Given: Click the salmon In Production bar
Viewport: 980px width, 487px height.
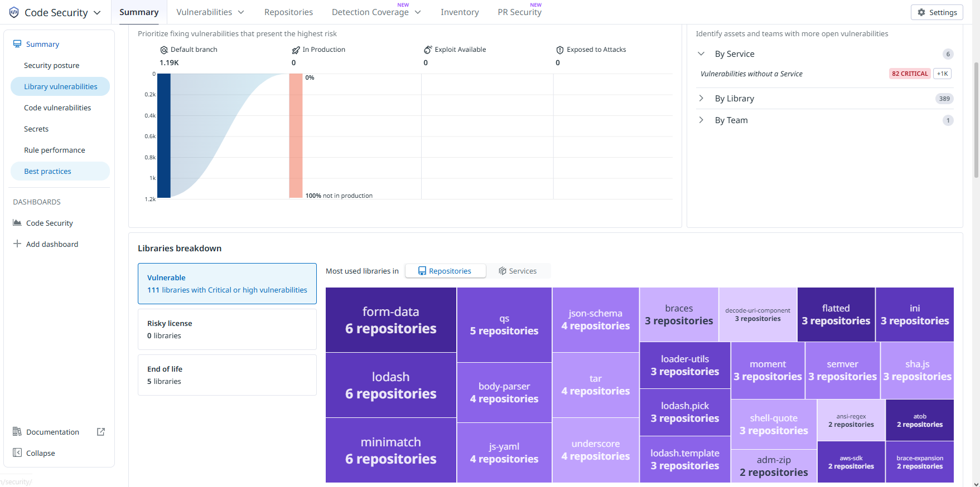Looking at the screenshot, I should [x=296, y=135].
